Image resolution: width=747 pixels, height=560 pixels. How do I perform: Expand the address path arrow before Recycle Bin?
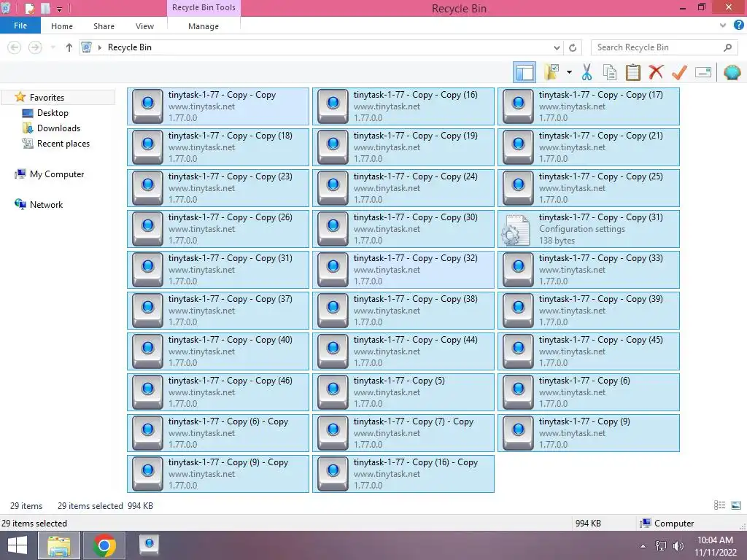tap(99, 47)
